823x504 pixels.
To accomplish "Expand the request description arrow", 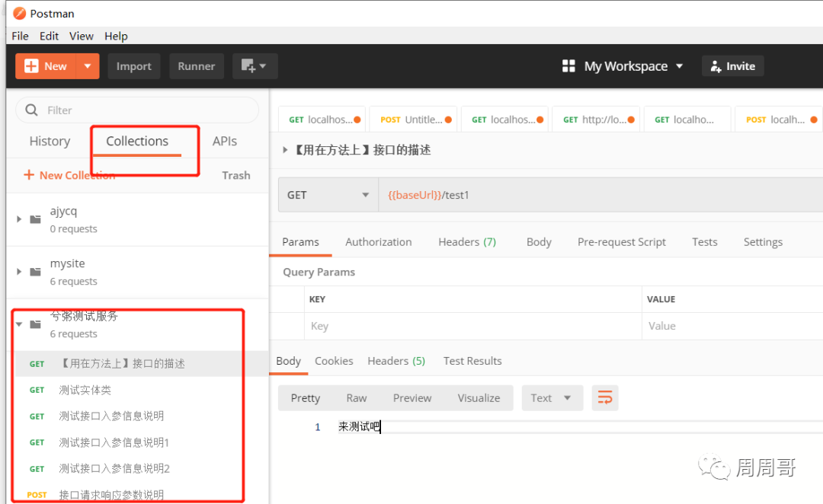I will 285,150.
